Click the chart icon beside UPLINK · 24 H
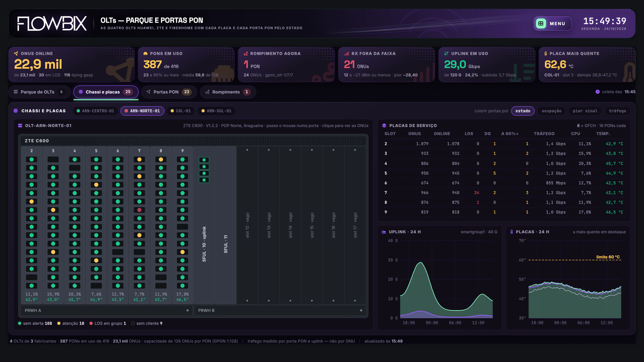Viewport: 644px width, 362px height. pyautogui.click(x=384, y=232)
